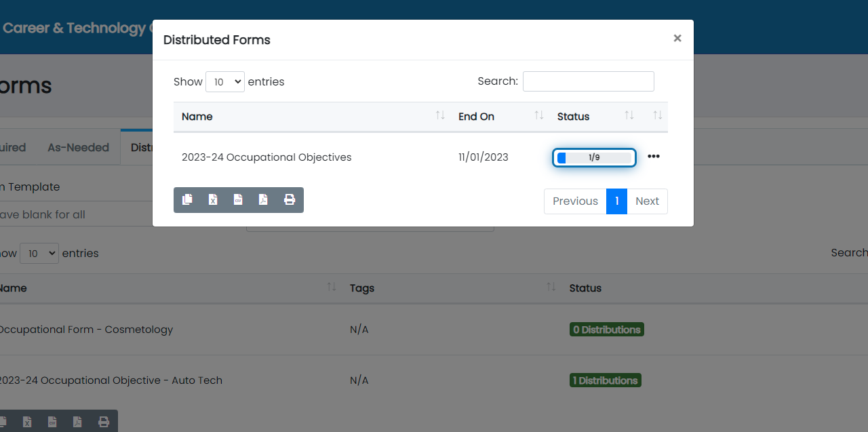Screen dimensions: 868x432
Task: Click the End On column header text
Action: (476, 117)
